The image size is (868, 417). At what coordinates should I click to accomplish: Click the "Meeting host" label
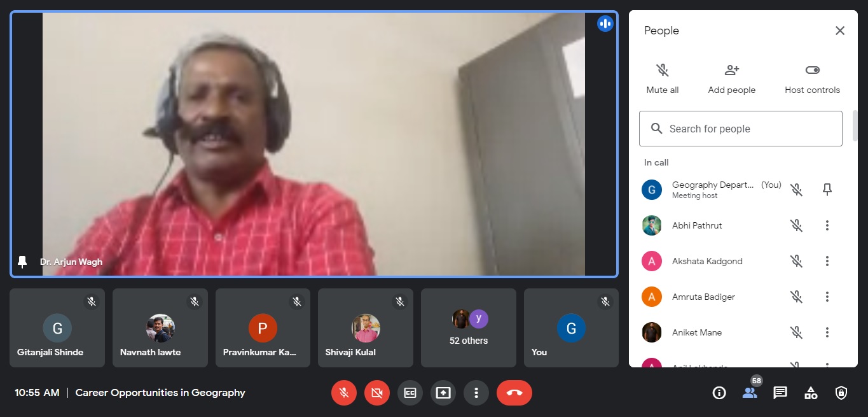(x=694, y=195)
